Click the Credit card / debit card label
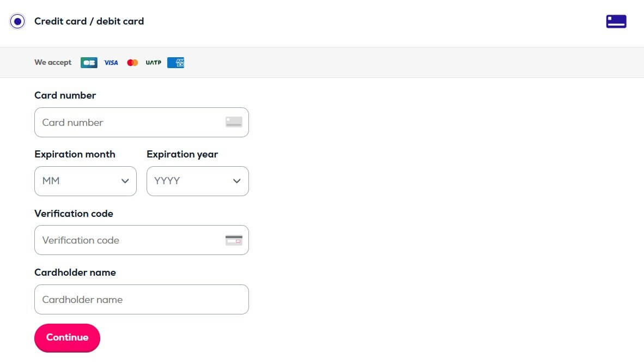The width and height of the screenshot is (644, 364). pyautogui.click(x=89, y=21)
